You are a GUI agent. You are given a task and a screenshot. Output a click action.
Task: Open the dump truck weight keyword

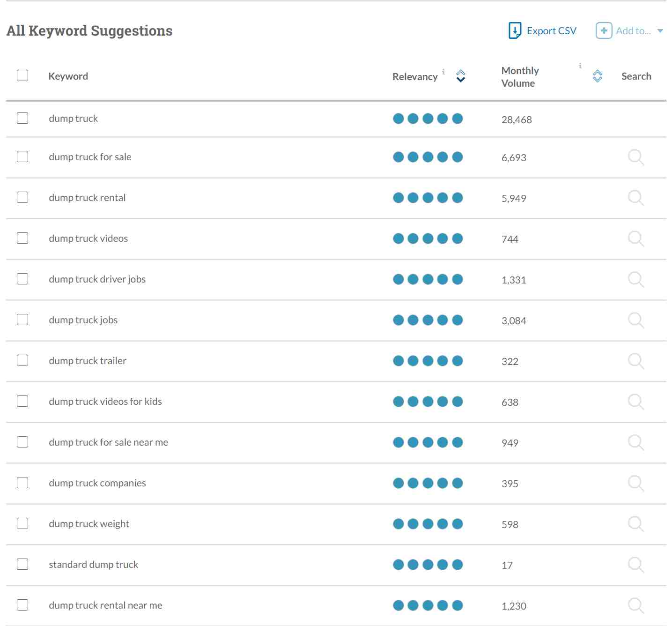(89, 524)
